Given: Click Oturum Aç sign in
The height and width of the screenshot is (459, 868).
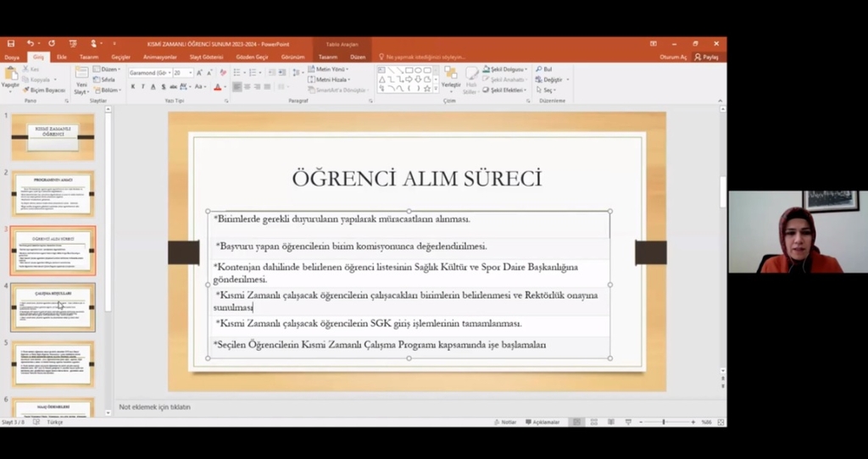Looking at the screenshot, I should (673, 57).
